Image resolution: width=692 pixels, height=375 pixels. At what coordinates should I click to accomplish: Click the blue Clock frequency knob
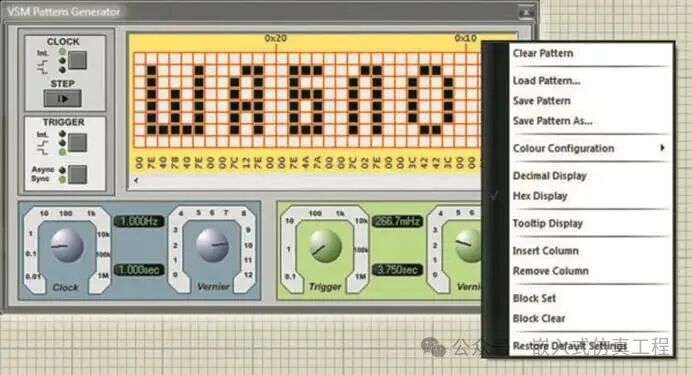[67, 246]
